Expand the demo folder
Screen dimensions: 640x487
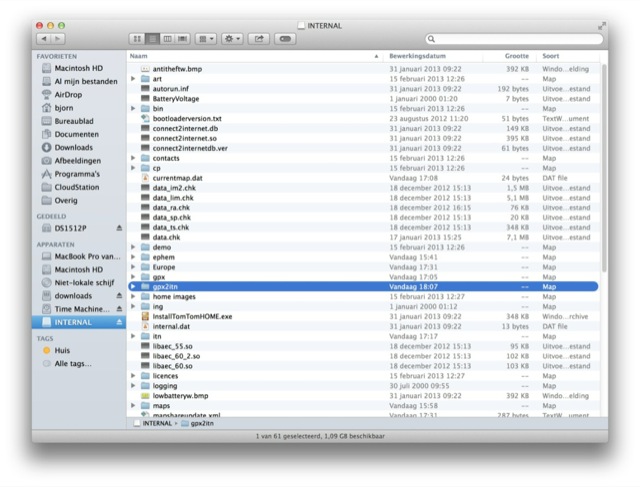133,247
